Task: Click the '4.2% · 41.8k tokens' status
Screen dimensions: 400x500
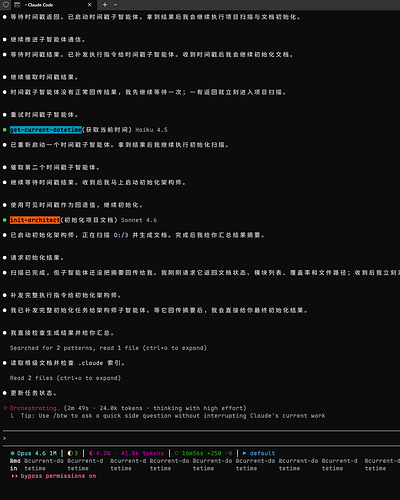Action: click(130, 453)
